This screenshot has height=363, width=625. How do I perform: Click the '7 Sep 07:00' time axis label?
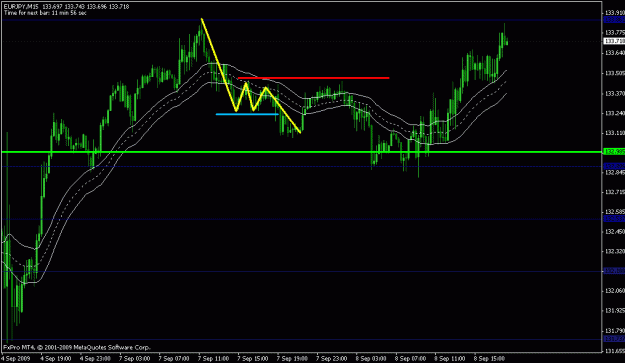coord(174,358)
